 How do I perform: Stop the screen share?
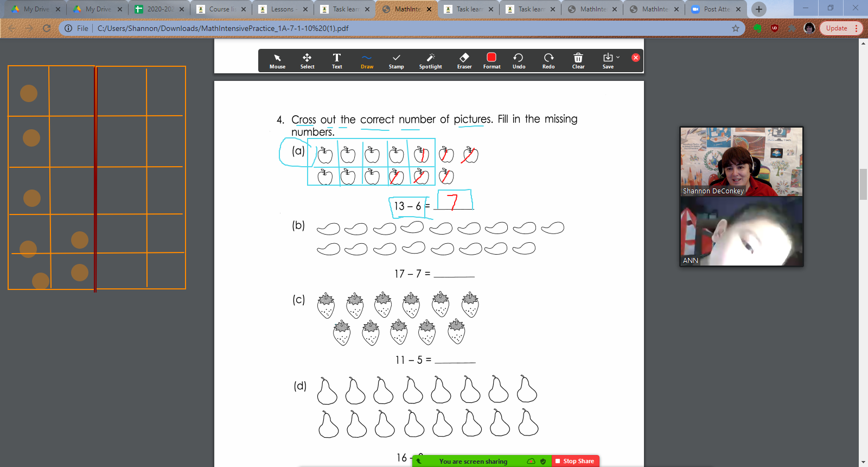575,461
